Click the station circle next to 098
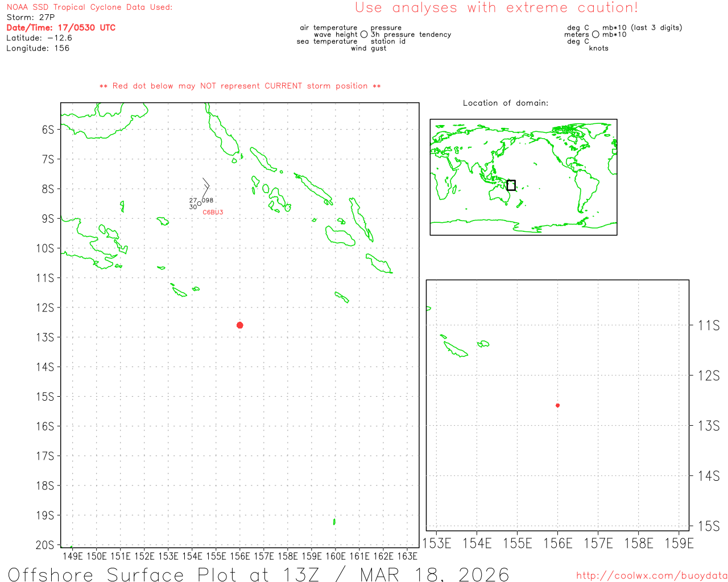 click(x=199, y=203)
